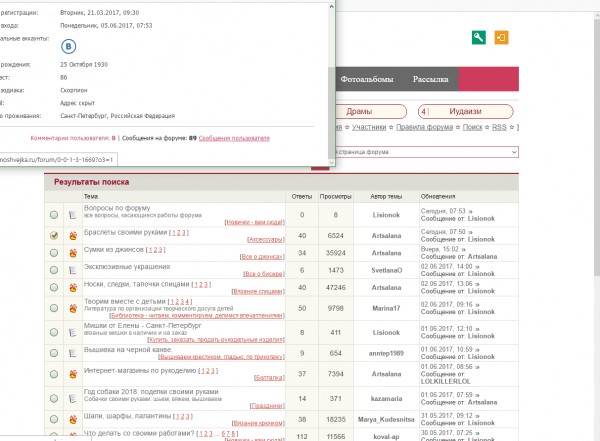Click the document icon for the 'Вопросы по форуму' row
The width and height of the screenshot is (600, 441).
[x=73, y=215]
